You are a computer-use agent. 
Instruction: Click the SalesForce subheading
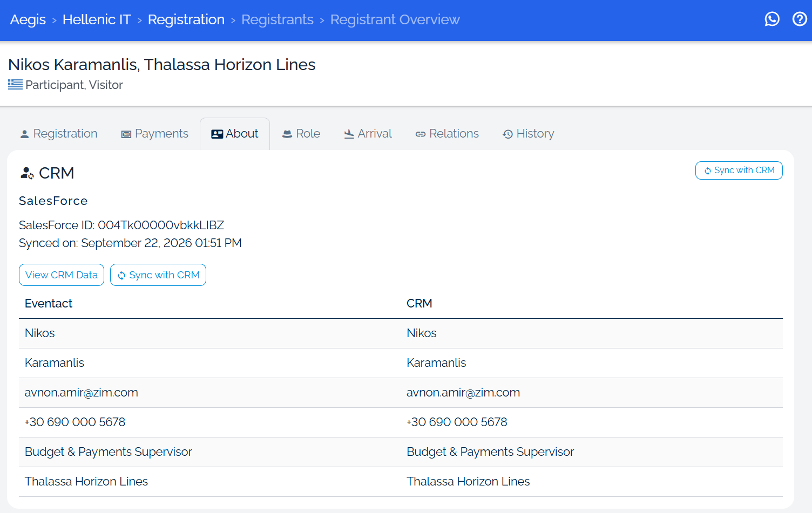[53, 201]
